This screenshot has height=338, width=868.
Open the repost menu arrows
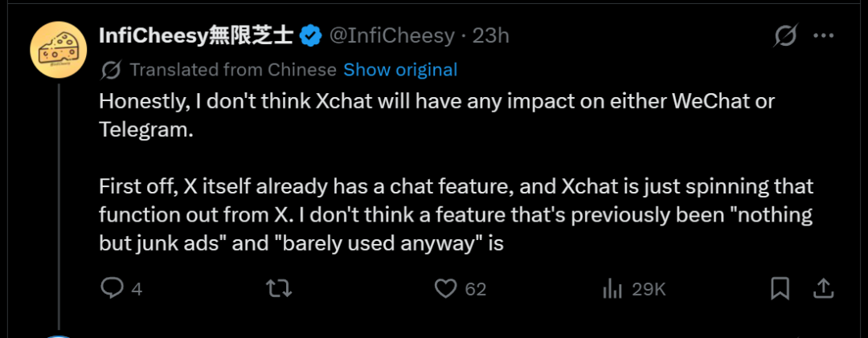pos(278,288)
